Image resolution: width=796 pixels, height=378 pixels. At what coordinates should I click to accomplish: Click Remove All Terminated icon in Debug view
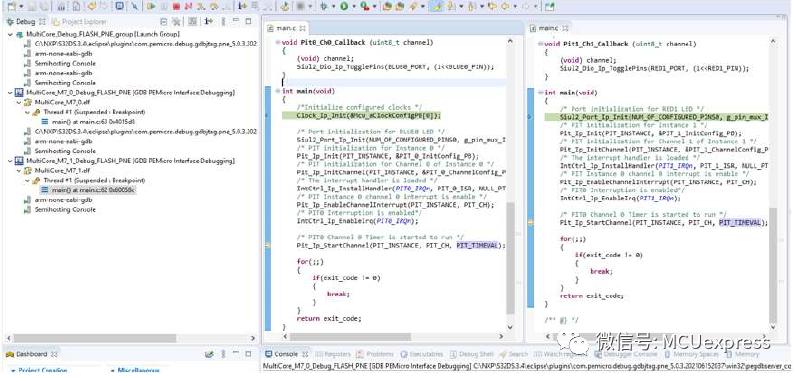[x=176, y=22]
